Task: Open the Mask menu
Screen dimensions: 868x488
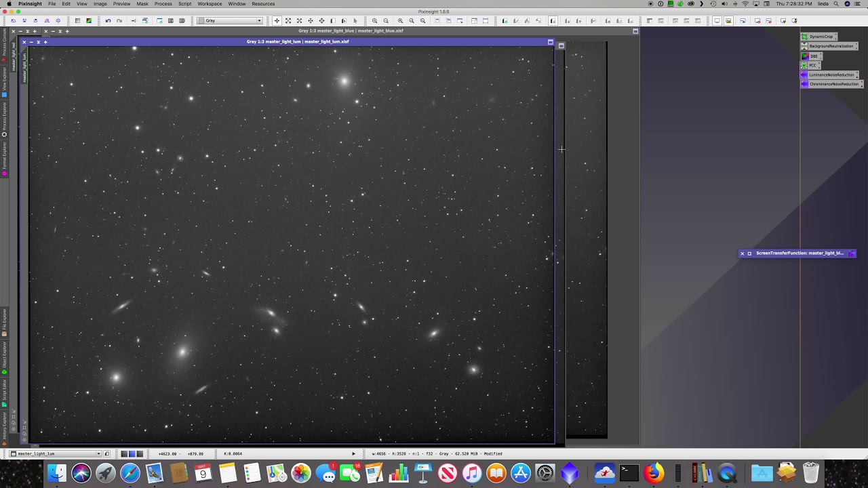Action: click(x=142, y=3)
